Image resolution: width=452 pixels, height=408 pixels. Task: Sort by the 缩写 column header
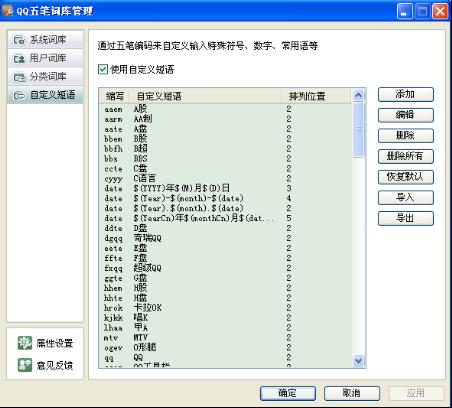tap(115, 96)
